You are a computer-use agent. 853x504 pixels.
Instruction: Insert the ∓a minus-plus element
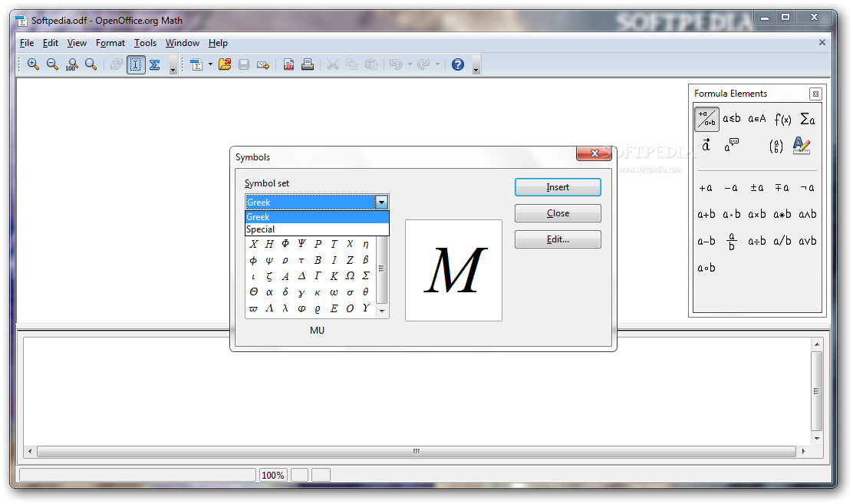[x=782, y=188]
